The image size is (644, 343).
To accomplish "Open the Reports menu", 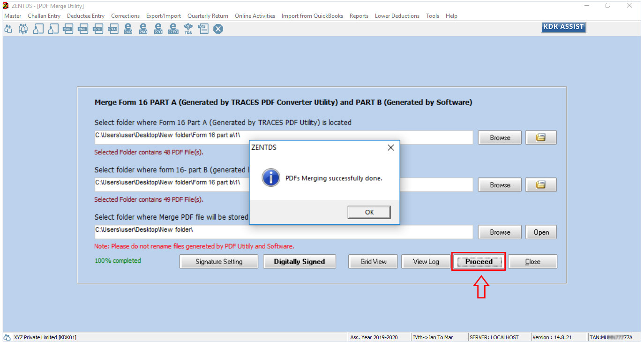I will coord(359,15).
